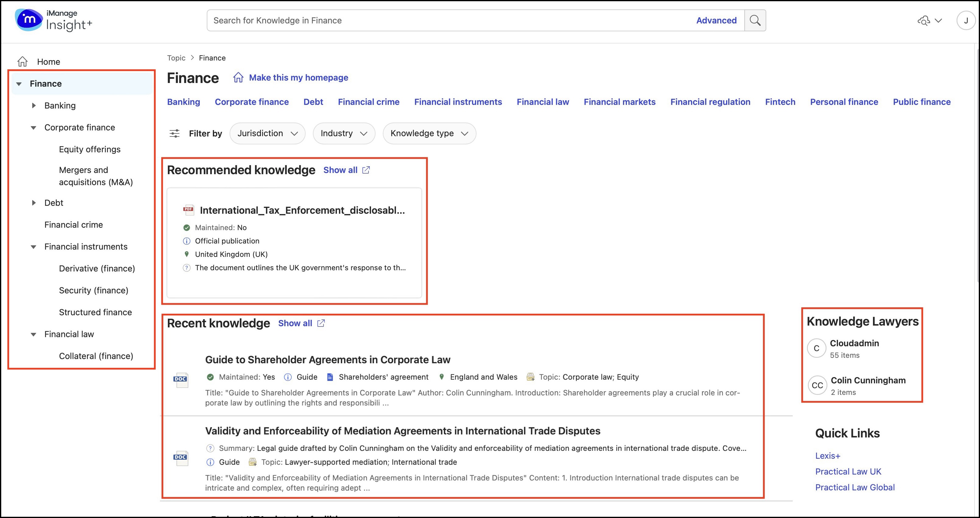Click the filter settings icon next to "Filter by"
The image size is (980, 518).
(175, 133)
